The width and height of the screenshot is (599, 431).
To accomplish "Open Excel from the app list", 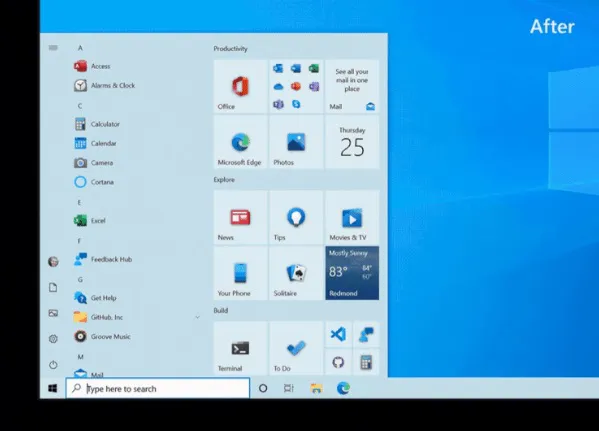I will [90, 220].
